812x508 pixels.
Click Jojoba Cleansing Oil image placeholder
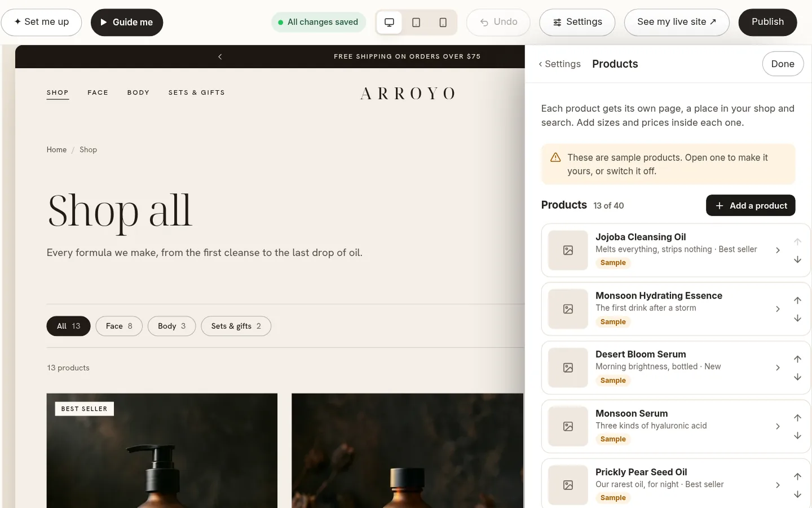(568, 250)
